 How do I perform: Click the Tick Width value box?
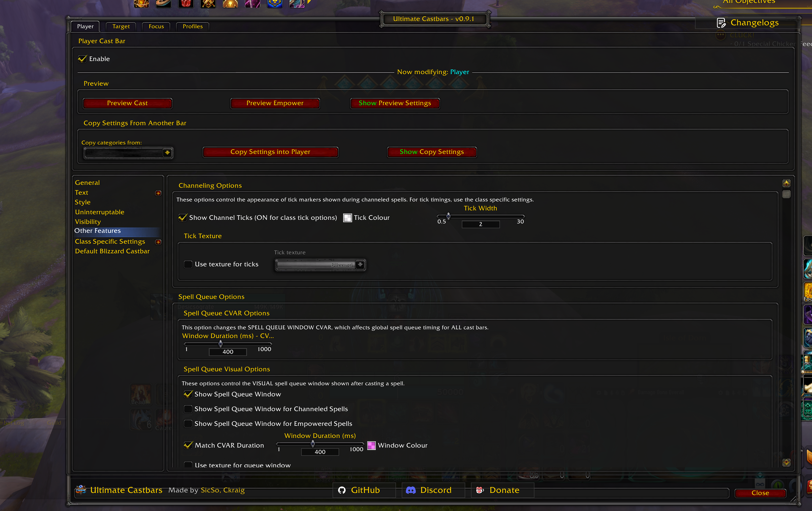(x=481, y=224)
